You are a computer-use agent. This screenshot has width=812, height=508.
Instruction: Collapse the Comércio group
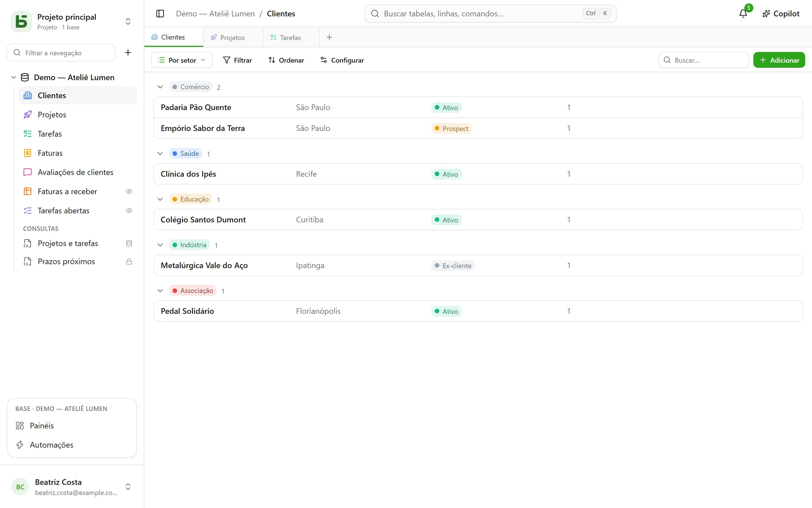(x=160, y=87)
